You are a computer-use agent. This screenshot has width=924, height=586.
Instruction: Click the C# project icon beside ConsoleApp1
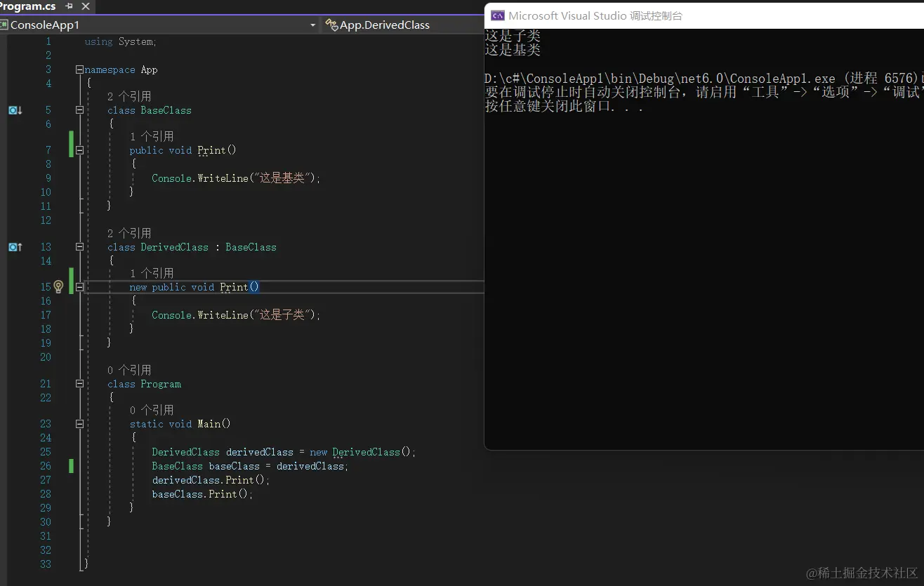click(4, 25)
